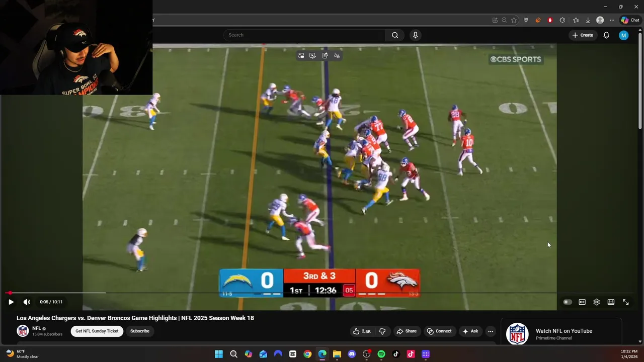Viewport: 644px width, 362px height.
Task: Open Spotify from the taskbar
Action: [381, 354]
